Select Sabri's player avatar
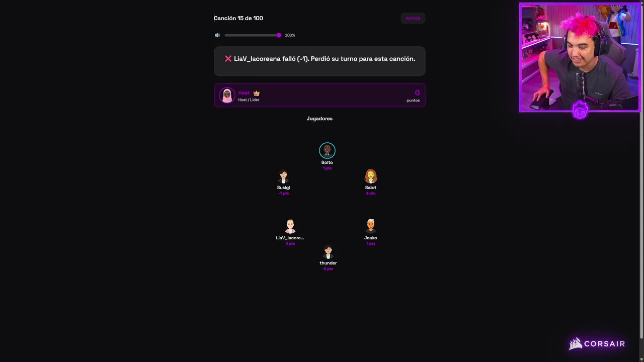644x362 pixels. (x=371, y=176)
